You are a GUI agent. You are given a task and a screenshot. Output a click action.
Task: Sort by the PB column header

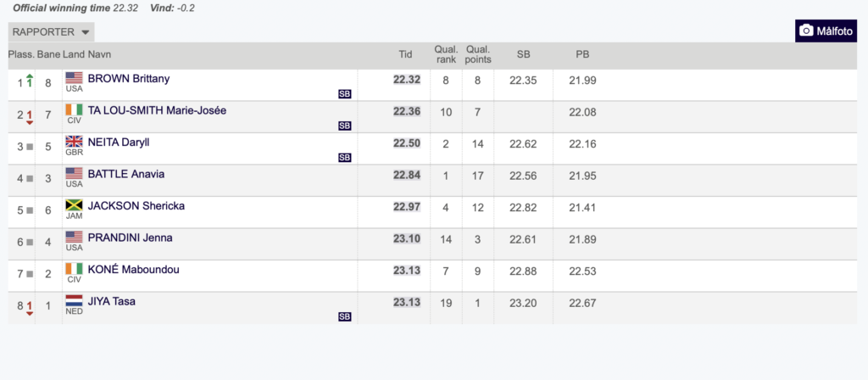click(x=582, y=54)
